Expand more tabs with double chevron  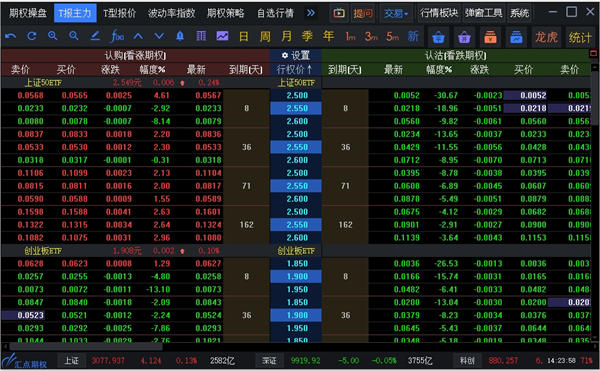click(x=311, y=13)
